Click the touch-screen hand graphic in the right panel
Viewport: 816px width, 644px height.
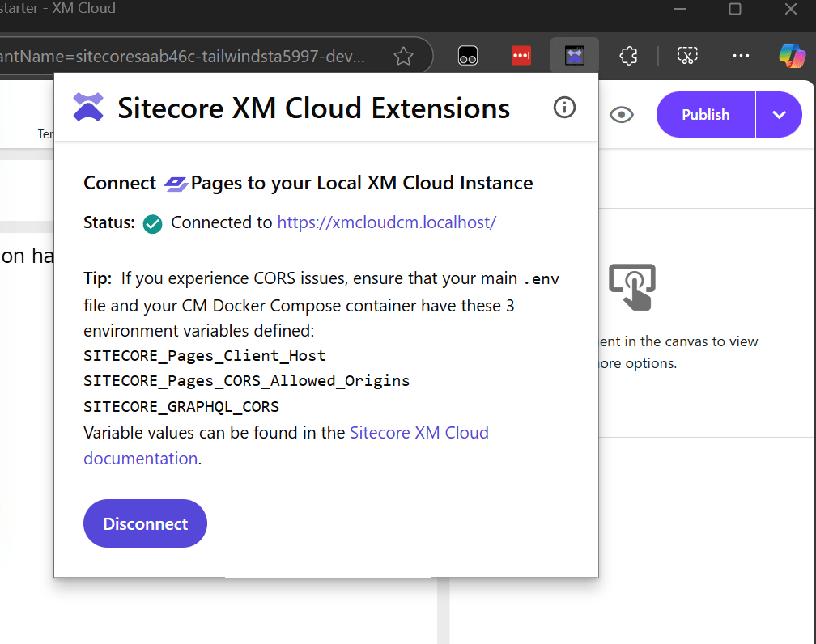632,286
